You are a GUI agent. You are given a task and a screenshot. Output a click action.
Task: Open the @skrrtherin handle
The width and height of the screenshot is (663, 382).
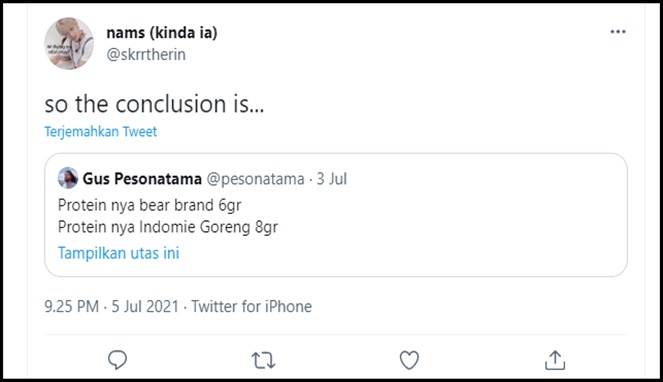146,55
